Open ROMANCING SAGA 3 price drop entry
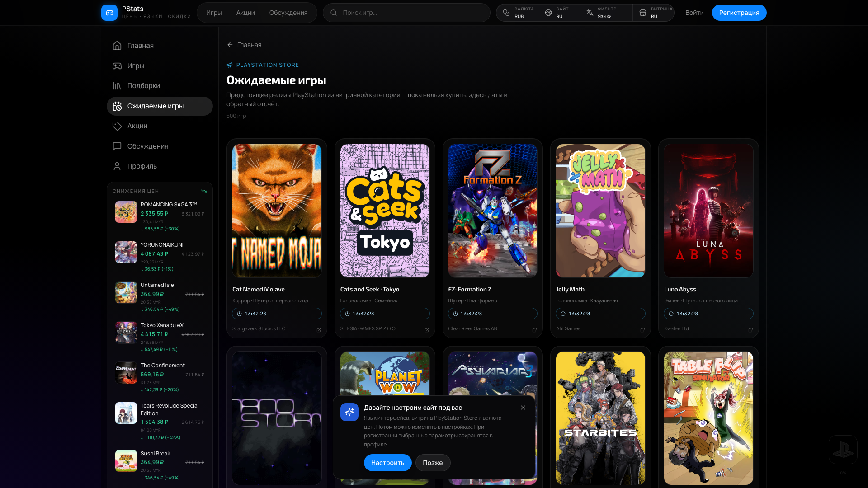868x488 pixels. click(160, 216)
